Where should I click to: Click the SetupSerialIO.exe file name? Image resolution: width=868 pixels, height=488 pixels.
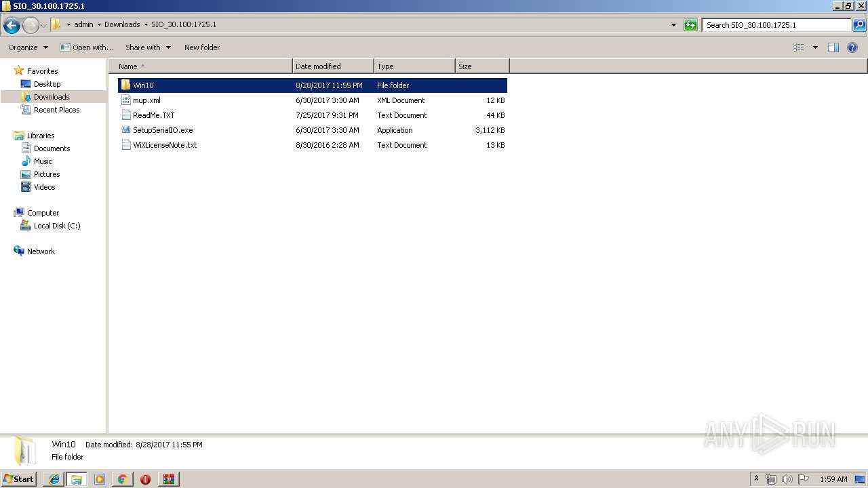[163, 130]
